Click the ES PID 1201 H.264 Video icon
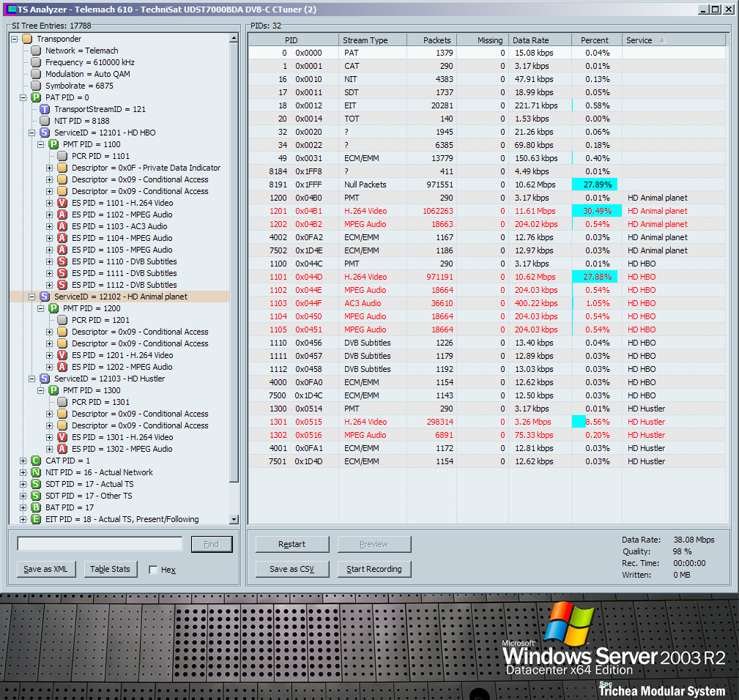Image resolution: width=739 pixels, height=700 pixels. click(62, 355)
